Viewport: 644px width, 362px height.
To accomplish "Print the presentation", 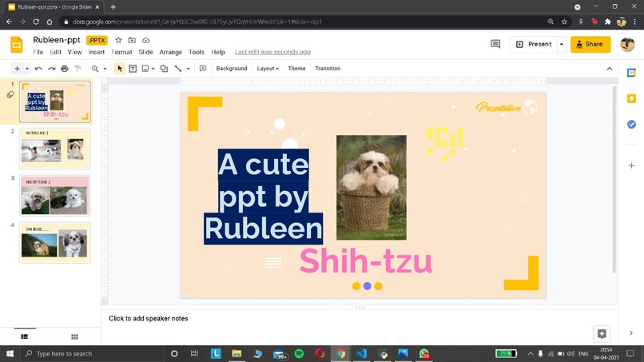I will pyautogui.click(x=65, y=69).
